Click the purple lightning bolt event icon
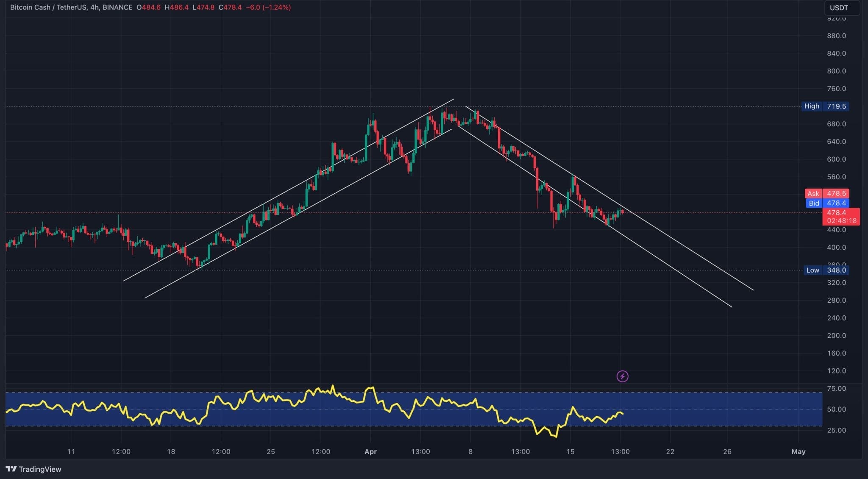Image resolution: width=868 pixels, height=479 pixels. [x=622, y=376]
